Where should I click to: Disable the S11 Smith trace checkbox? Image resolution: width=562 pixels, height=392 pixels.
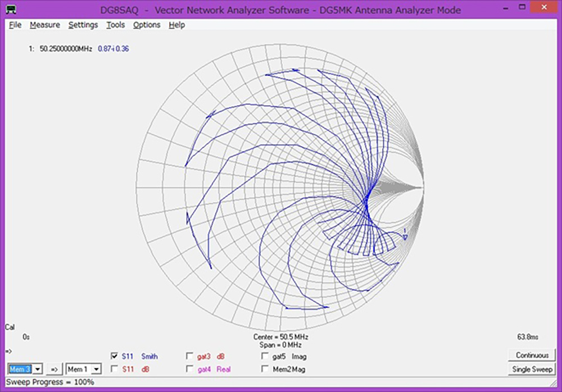click(115, 356)
